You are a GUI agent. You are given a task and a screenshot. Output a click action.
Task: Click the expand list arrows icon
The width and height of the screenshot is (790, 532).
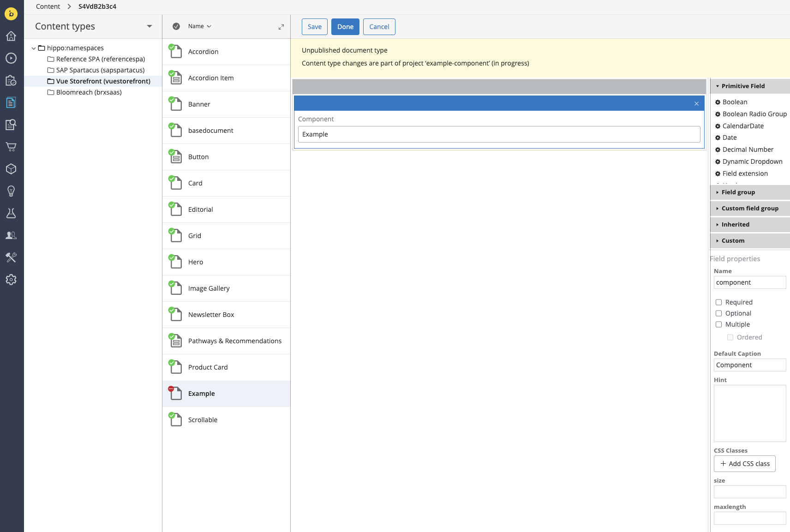(281, 27)
